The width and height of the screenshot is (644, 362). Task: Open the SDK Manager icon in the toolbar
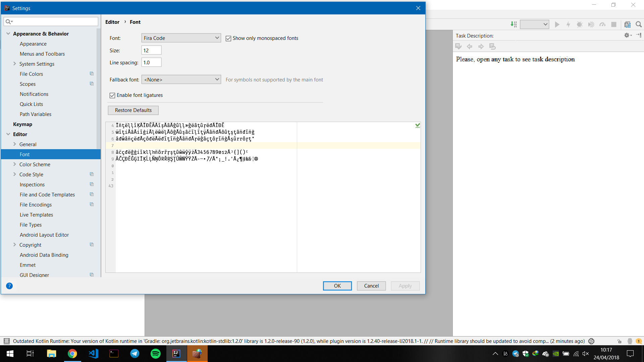pyautogui.click(x=628, y=24)
